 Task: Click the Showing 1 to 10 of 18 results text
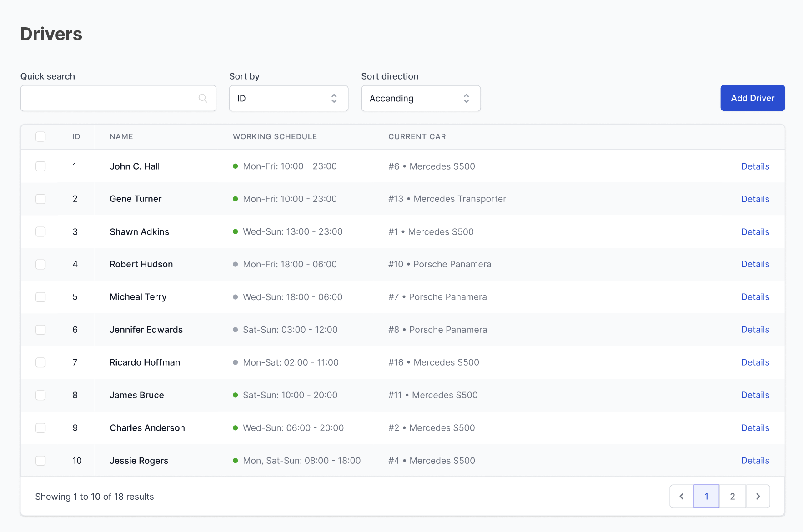tap(95, 497)
